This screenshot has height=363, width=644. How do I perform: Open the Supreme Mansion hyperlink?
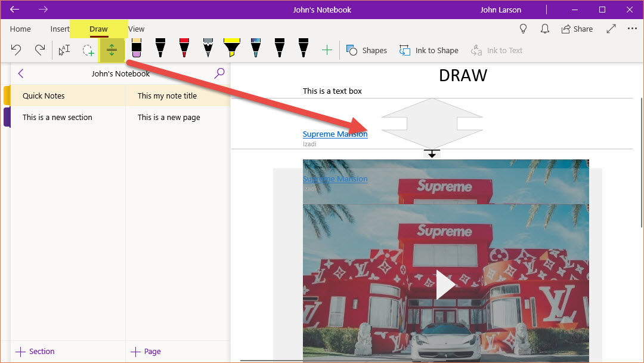pyautogui.click(x=335, y=134)
